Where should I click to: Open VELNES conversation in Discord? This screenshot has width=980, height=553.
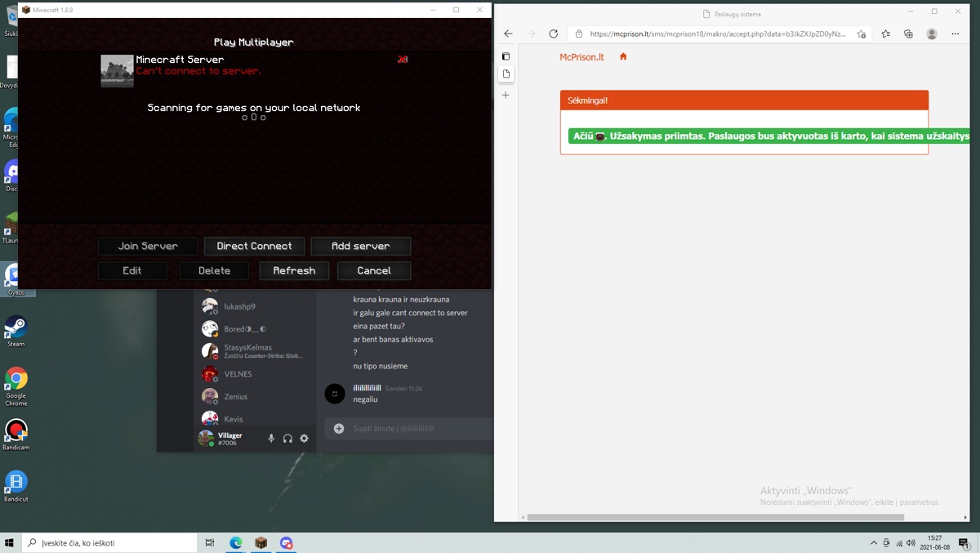(256, 374)
